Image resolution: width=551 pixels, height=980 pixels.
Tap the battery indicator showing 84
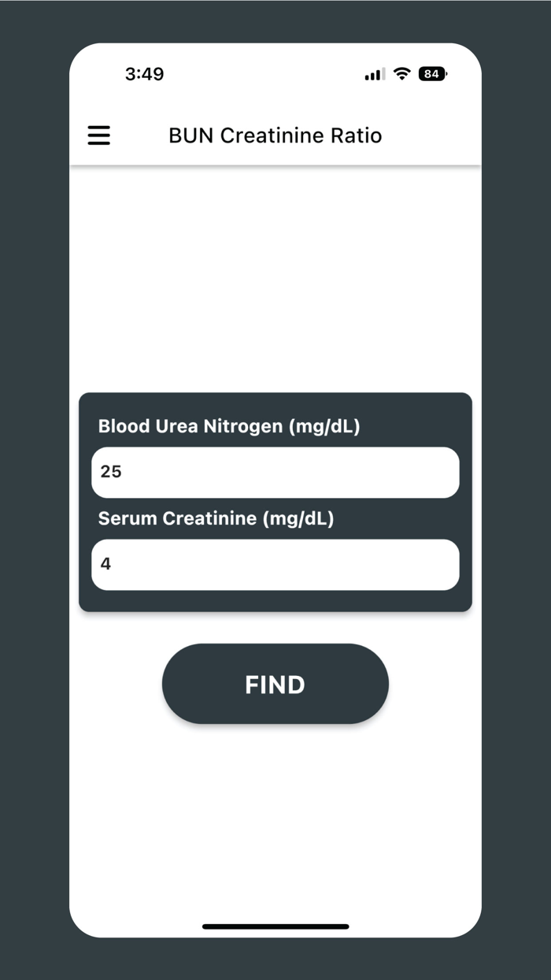[431, 73]
